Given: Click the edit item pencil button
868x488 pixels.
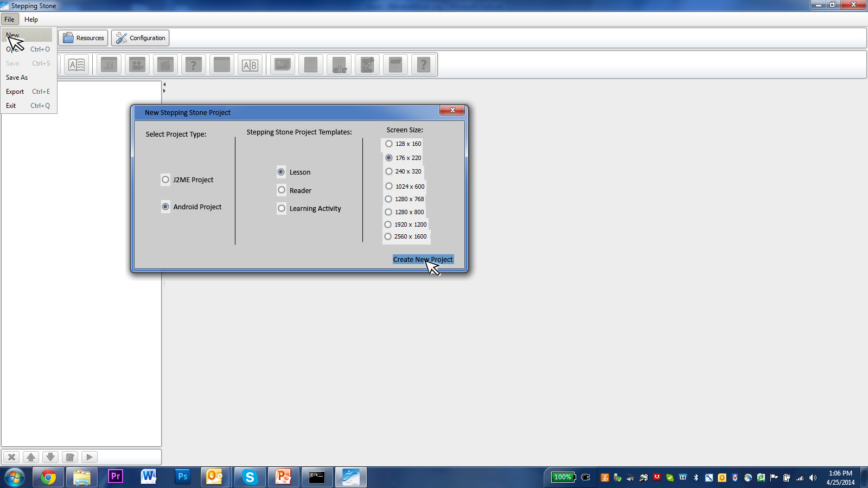Looking at the screenshot, I should pos(70,457).
